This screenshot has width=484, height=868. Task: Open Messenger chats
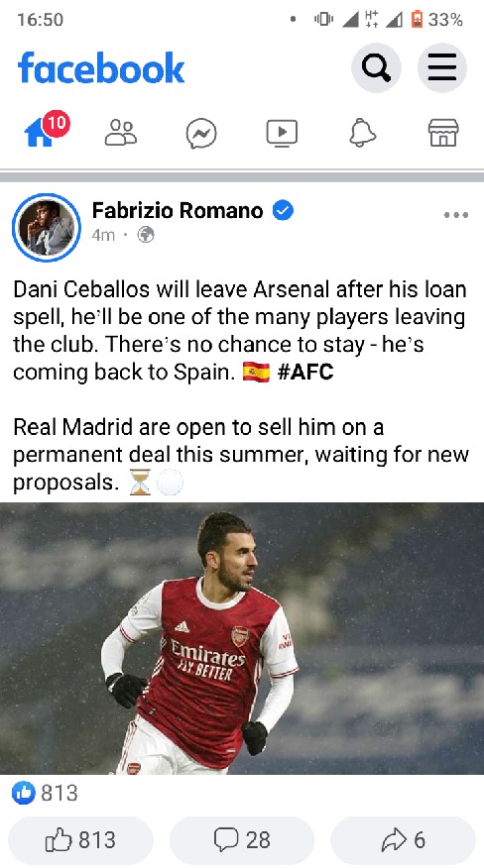point(200,134)
